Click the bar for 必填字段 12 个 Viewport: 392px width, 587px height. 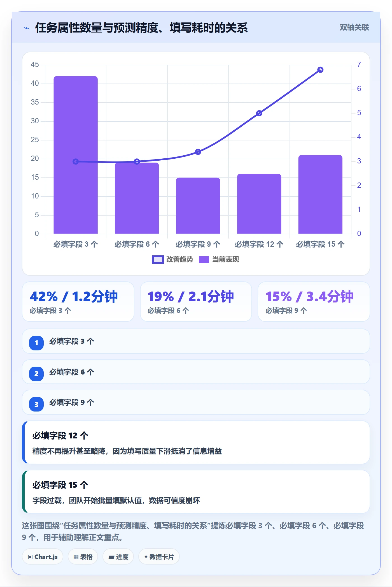[259, 204]
